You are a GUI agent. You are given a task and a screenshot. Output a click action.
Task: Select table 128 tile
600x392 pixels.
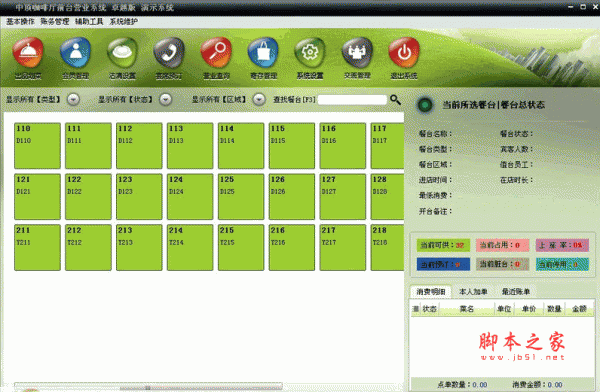point(387,196)
